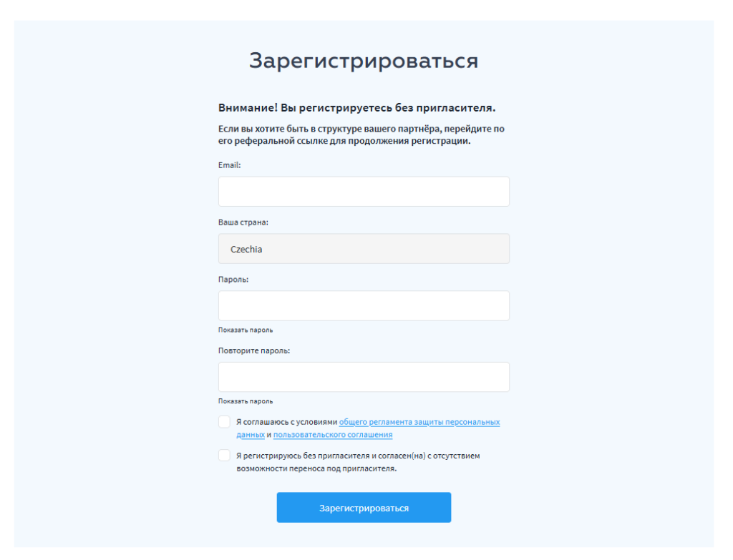The height and width of the screenshot is (560, 733).
Task: Click the Пароль: field label
Action: tap(233, 280)
